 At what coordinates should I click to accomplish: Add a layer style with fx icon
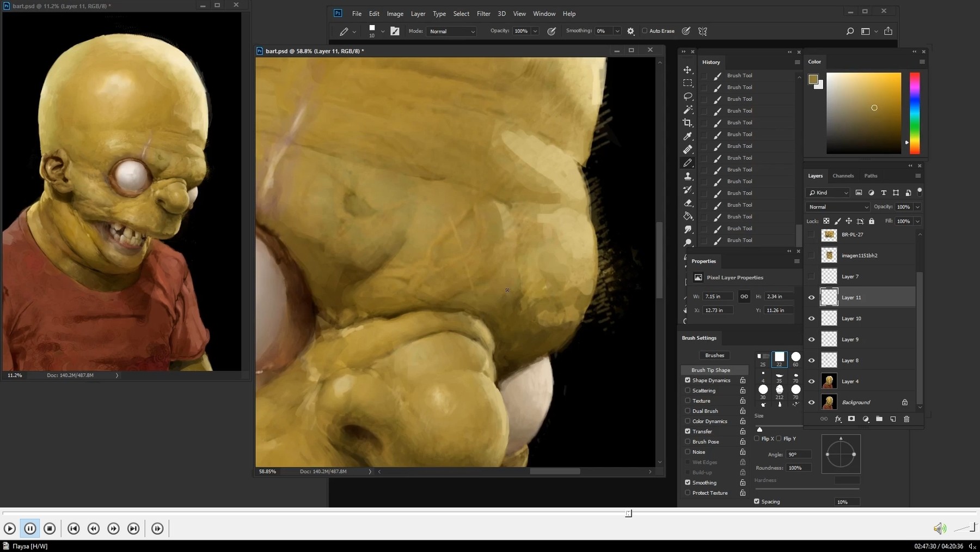(x=838, y=419)
